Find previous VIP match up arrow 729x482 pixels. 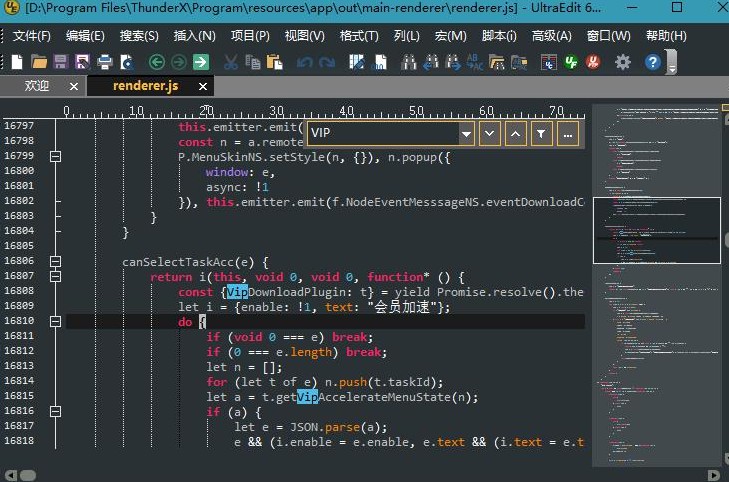[x=516, y=134]
